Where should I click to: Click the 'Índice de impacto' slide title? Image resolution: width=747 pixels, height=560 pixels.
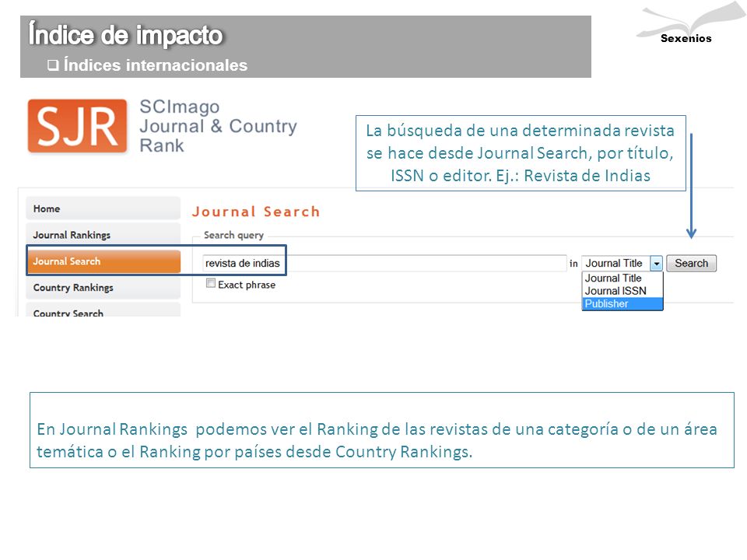(x=125, y=34)
